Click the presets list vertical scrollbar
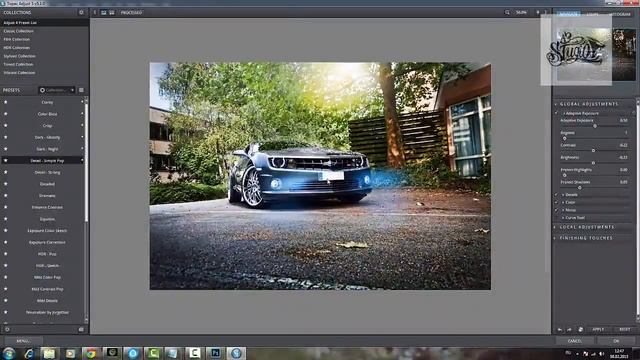640x360 pixels. coord(86,163)
